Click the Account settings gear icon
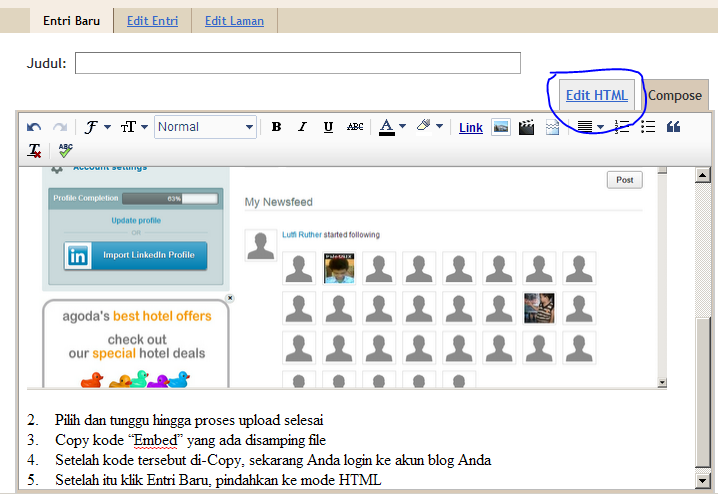The image size is (718, 495). click(x=57, y=170)
